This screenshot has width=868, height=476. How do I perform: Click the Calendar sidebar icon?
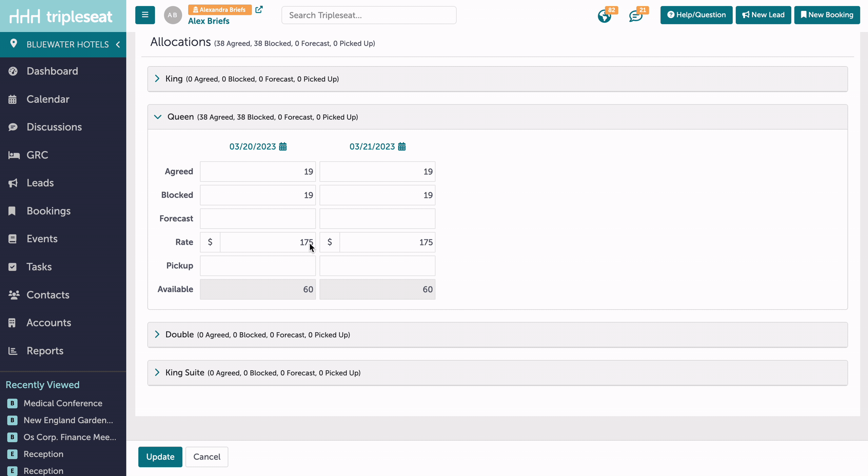[13, 99]
